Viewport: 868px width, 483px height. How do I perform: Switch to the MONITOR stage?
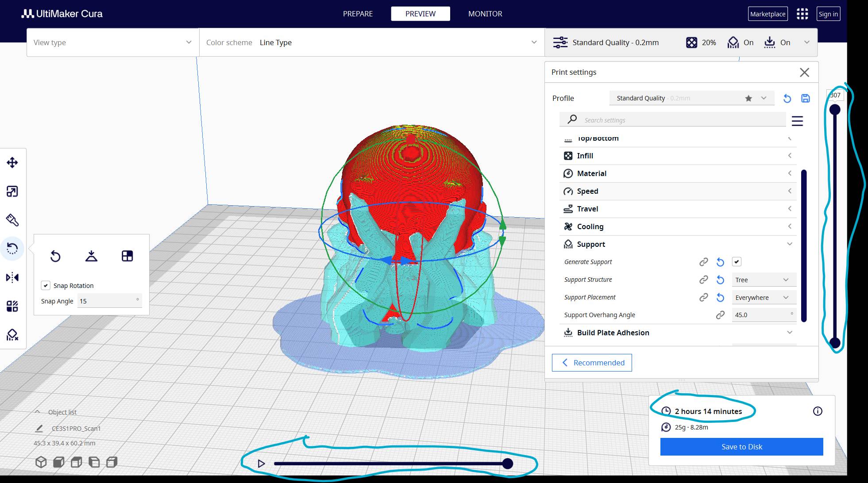pos(485,14)
